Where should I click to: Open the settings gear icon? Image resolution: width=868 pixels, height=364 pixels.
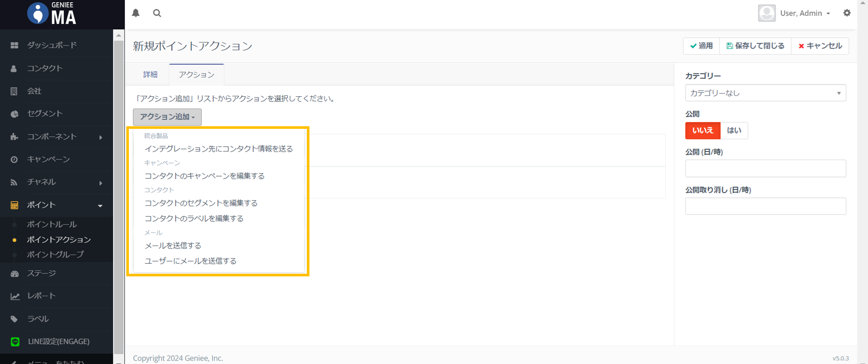tap(847, 13)
